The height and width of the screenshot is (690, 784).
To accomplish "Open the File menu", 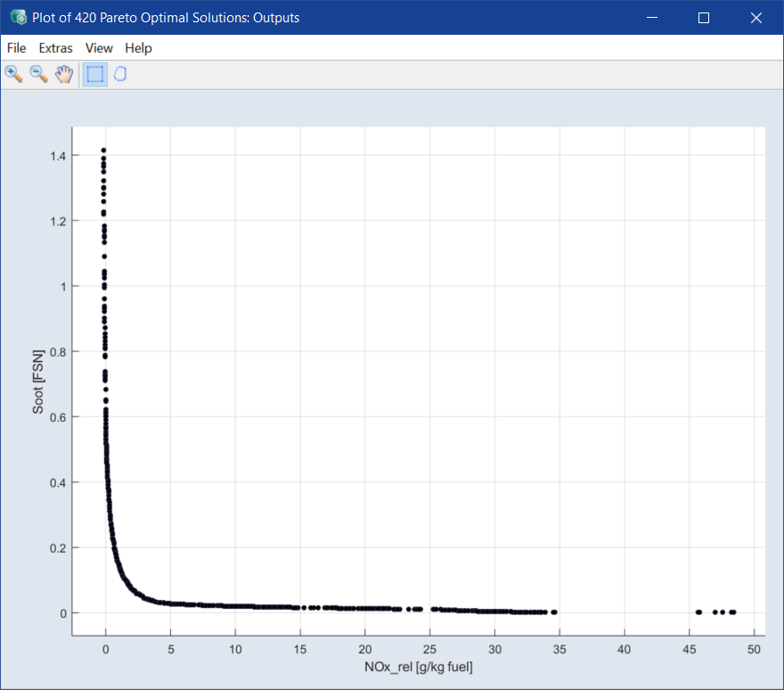I will tap(16, 48).
